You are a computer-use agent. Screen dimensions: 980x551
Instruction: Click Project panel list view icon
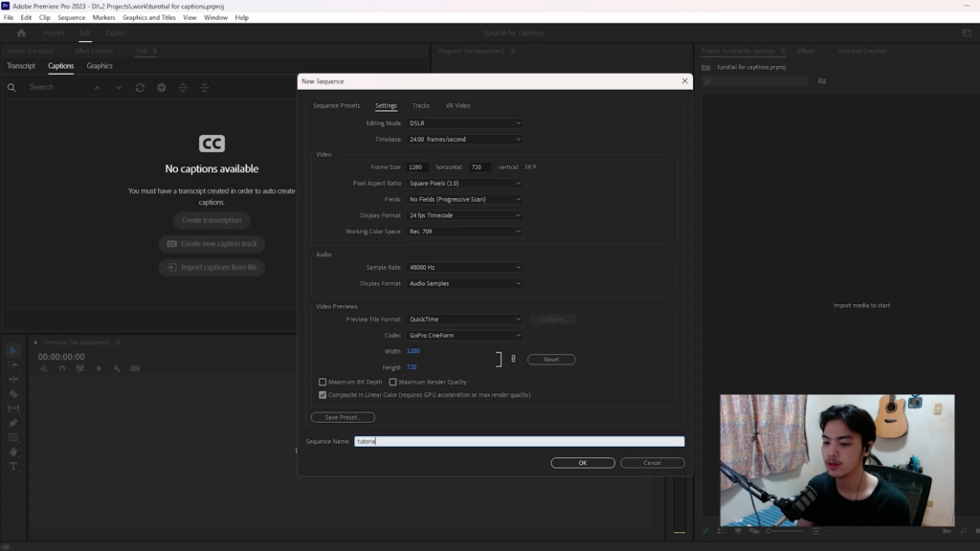[722, 531]
